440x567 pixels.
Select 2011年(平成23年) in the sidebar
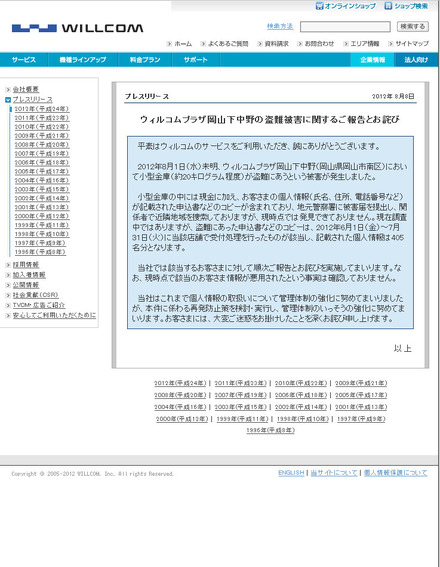coord(42,118)
